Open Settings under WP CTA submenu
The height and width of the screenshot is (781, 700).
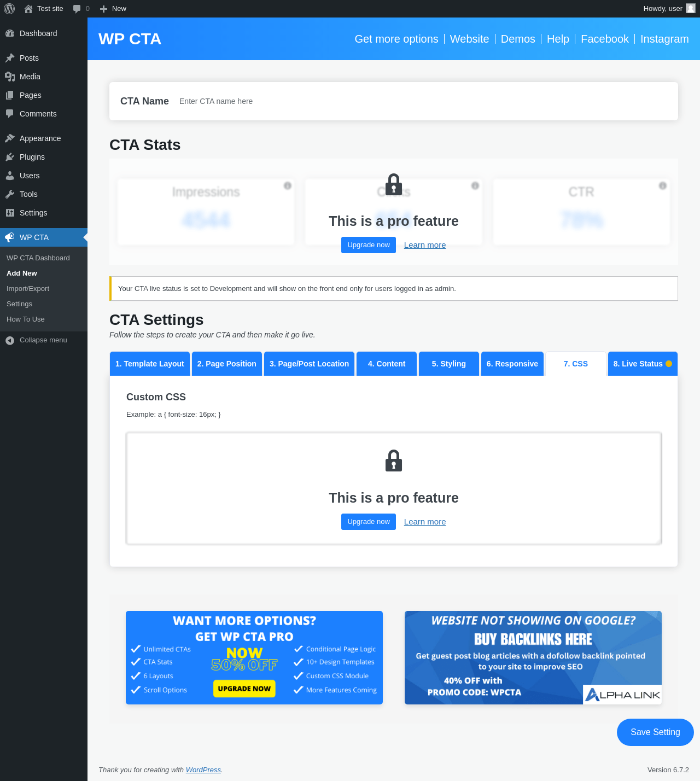[x=19, y=304]
